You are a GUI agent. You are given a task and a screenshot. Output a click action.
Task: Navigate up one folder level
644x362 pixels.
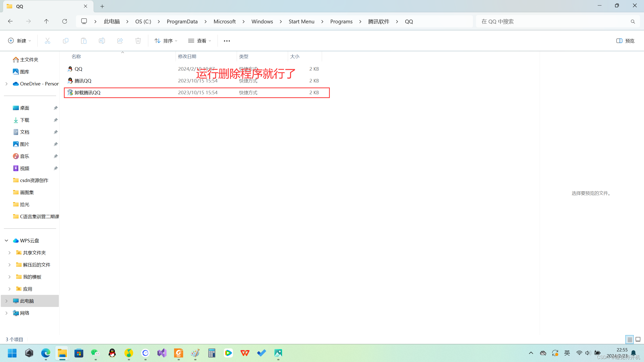click(x=46, y=21)
